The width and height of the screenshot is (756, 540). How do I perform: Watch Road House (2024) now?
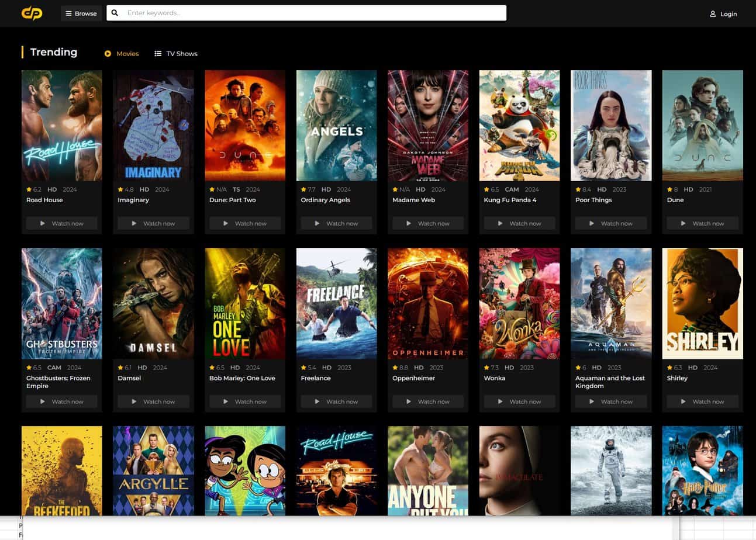[62, 223]
